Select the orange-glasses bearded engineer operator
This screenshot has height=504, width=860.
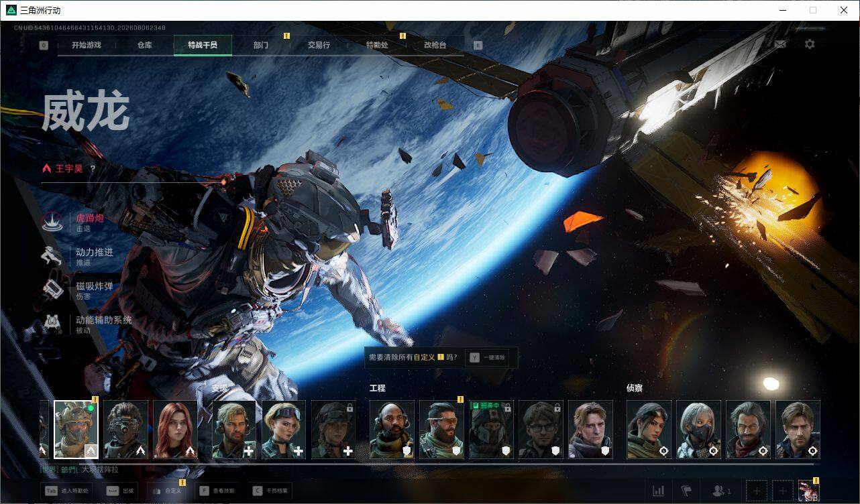click(441, 430)
